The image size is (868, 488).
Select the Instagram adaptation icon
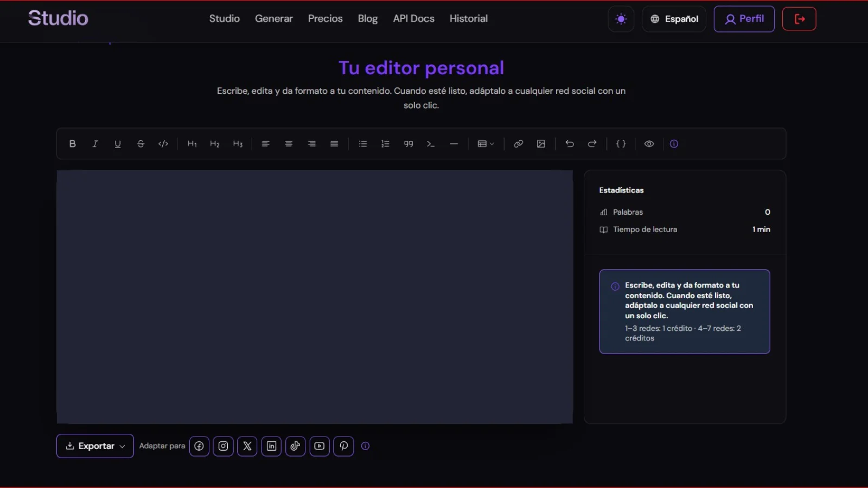223,446
